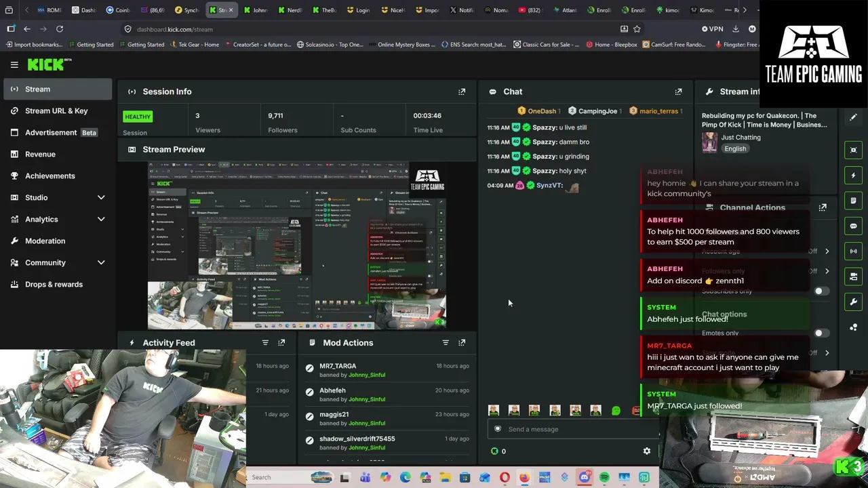Toggle Subscribers only chat mode
The height and width of the screenshot is (488, 868).
821,291
